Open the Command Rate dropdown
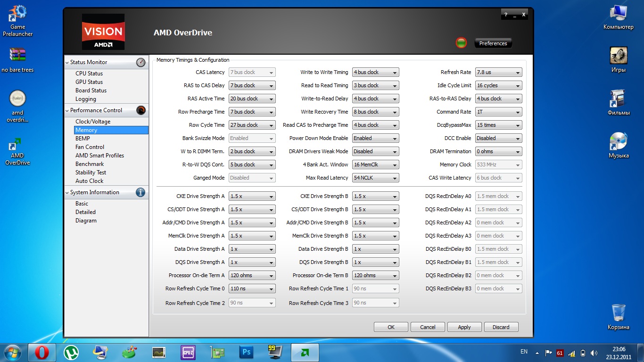644x362 pixels. (x=498, y=112)
